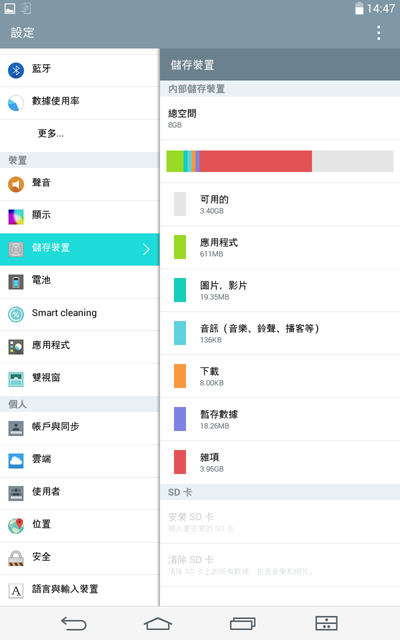Open the three-dot overflow menu
The width and height of the screenshot is (400, 640).
pos(379,33)
